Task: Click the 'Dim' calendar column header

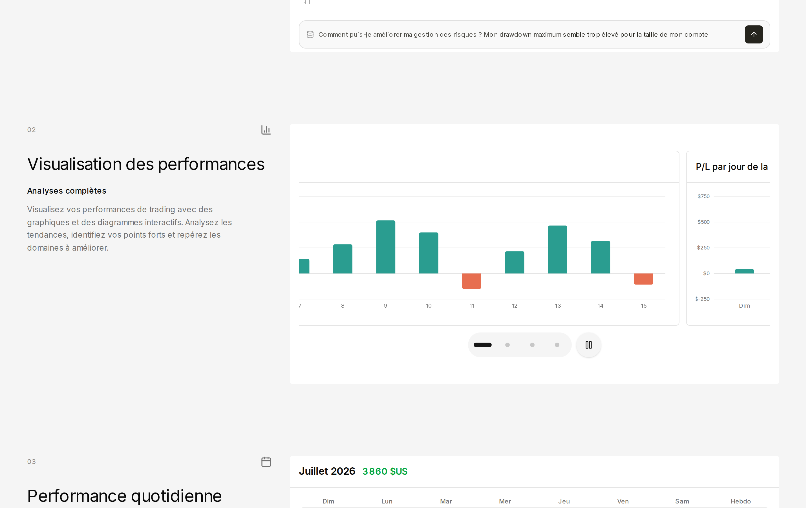Action: coord(328,501)
